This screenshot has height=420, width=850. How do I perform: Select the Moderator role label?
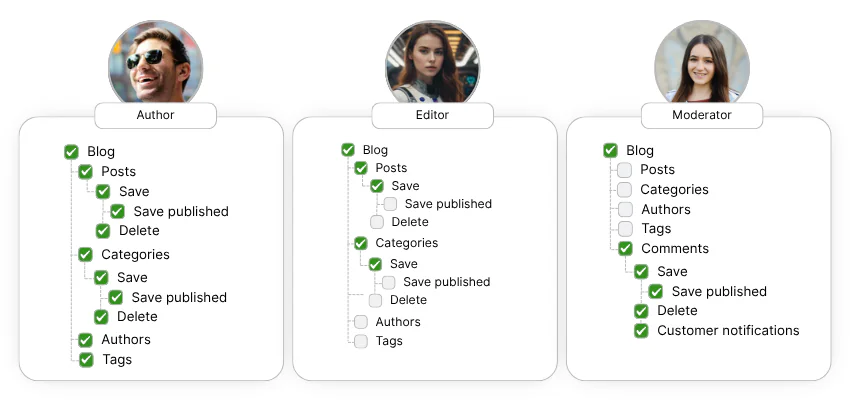701,115
